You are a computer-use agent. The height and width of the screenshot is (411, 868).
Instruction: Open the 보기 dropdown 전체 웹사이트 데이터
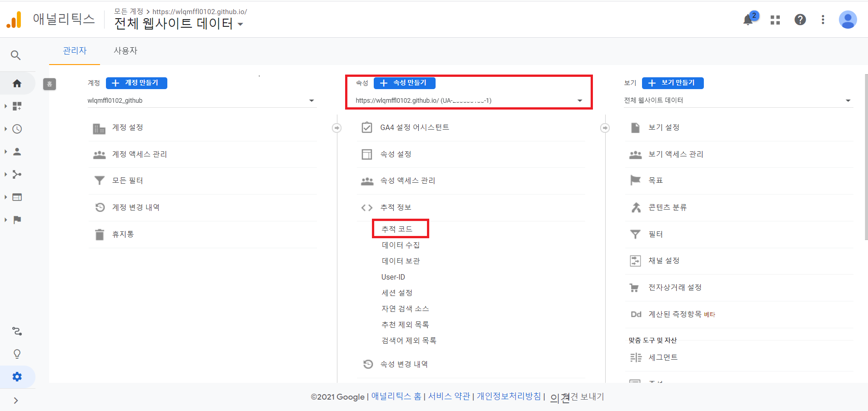(x=737, y=100)
